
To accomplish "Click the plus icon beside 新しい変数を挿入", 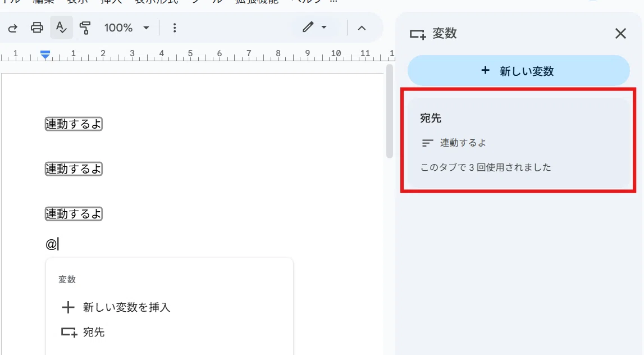I will 68,307.
